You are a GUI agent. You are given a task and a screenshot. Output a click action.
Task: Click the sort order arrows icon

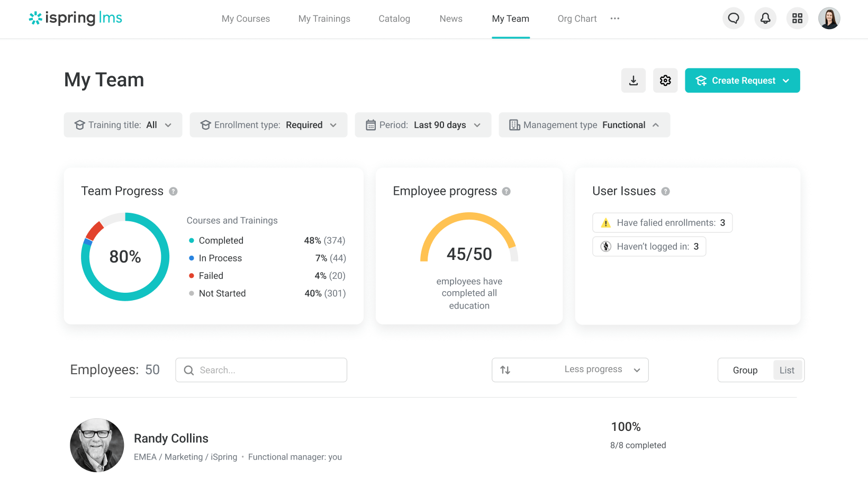click(505, 370)
